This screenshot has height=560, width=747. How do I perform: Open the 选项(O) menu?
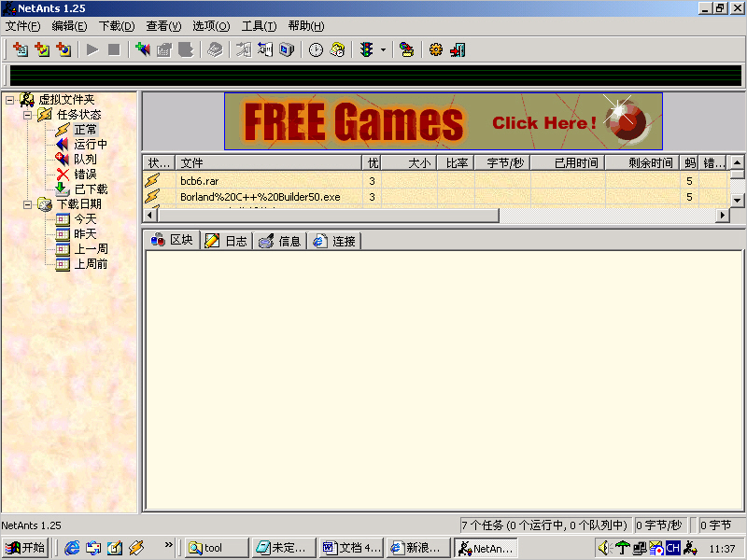(211, 26)
